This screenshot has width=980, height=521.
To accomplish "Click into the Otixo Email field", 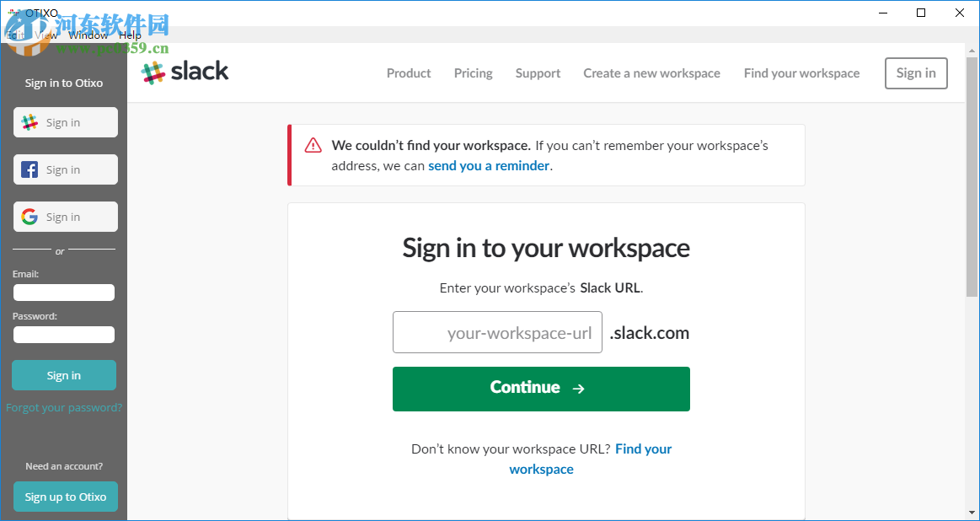I will [x=64, y=293].
